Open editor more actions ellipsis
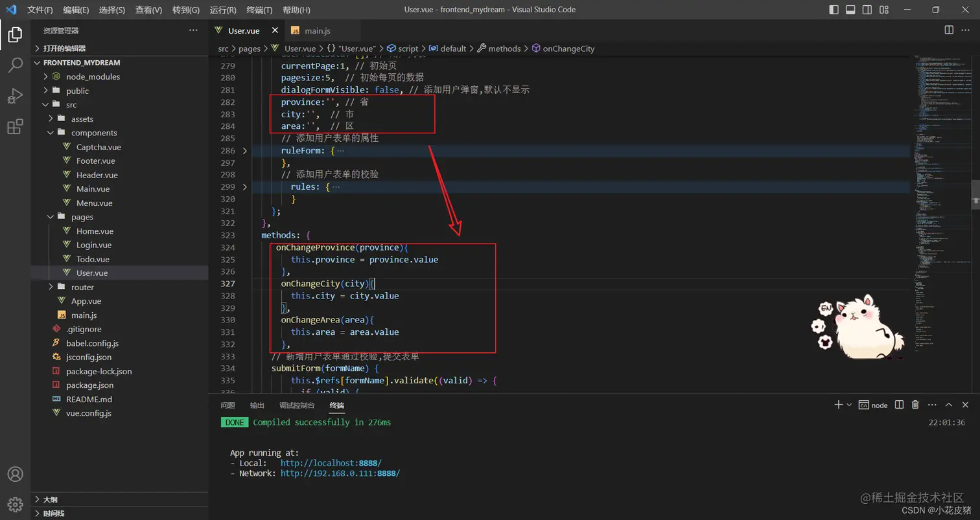 (x=966, y=30)
